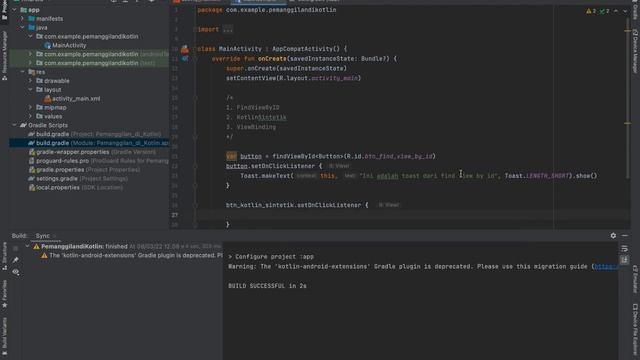Expand the mipmap folder
Screen dimensions: 640x360
click(31, 107)
